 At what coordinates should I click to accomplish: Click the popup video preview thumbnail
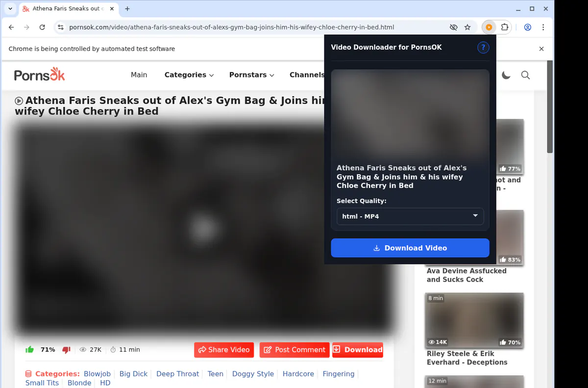point(410,116)
